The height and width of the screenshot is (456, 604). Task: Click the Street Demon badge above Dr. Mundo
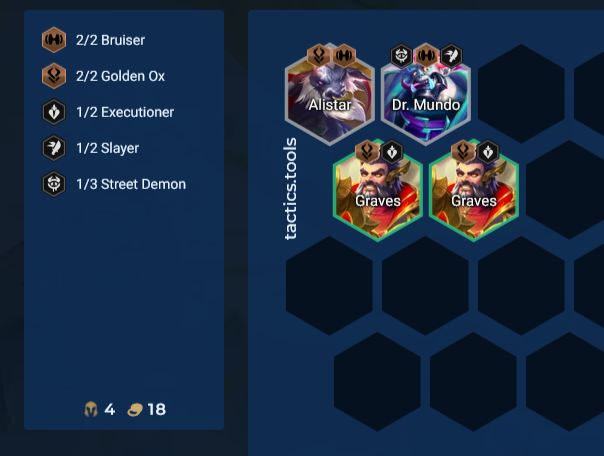click(x=401, y=55)
